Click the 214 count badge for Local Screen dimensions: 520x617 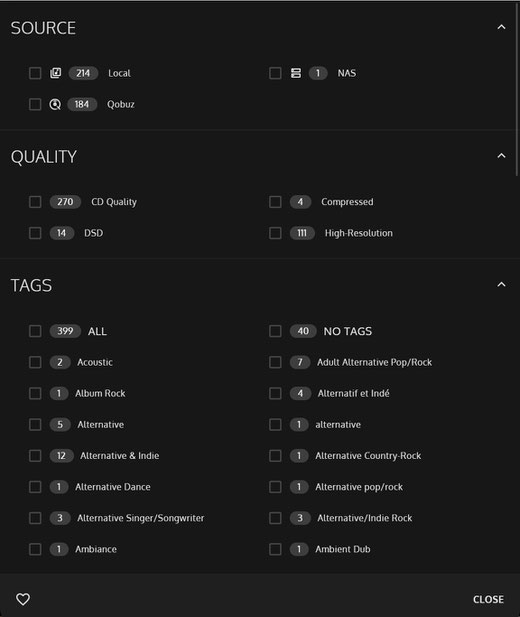pyautogui.click(x=83, y=73)
